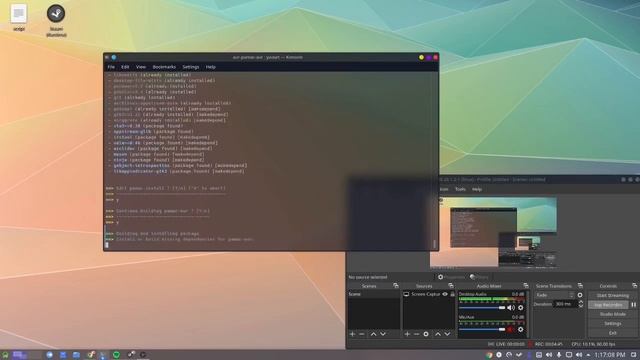Open the Konsole Help menu
The image size is (640, 360).
211,67
